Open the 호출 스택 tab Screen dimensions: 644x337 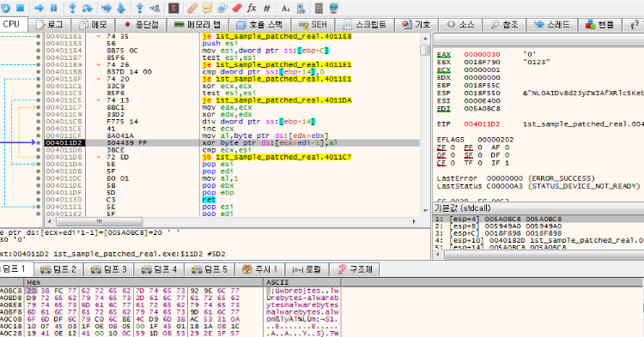click(x=260, y=25)
